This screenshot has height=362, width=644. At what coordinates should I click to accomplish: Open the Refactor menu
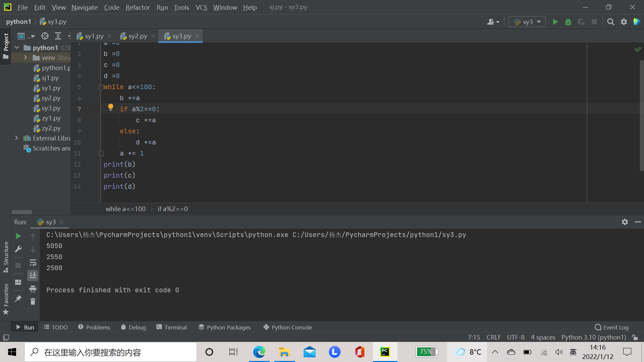[138, 7]
